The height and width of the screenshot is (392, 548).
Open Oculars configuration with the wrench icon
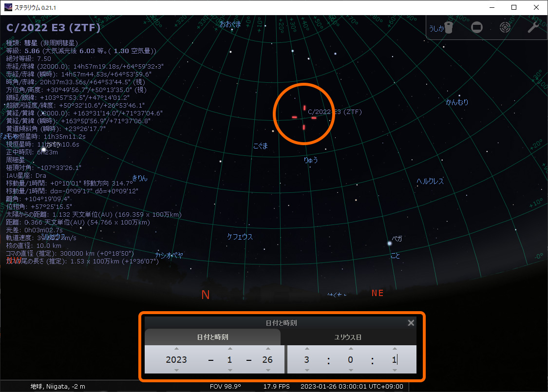pos(533,27)
